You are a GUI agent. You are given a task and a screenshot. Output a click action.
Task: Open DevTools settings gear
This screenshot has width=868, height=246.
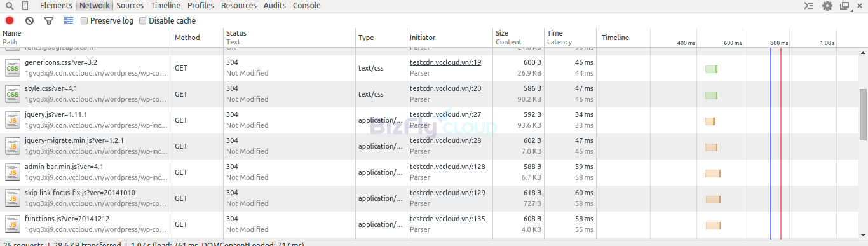coord(827,6)
